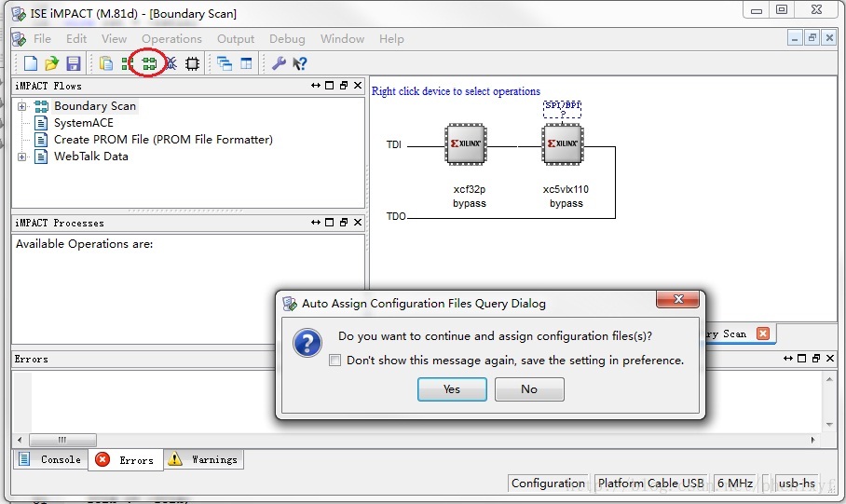
Task: Close the iMPACT Flows panel
Action: coord(357,86)
